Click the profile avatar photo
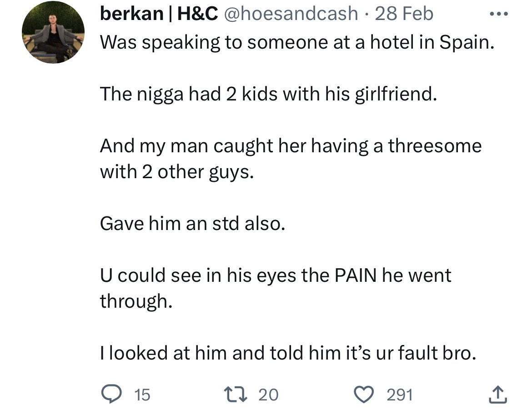Image resolution: width=532 pixels, height=415 pixels. [x=53, y=32]
